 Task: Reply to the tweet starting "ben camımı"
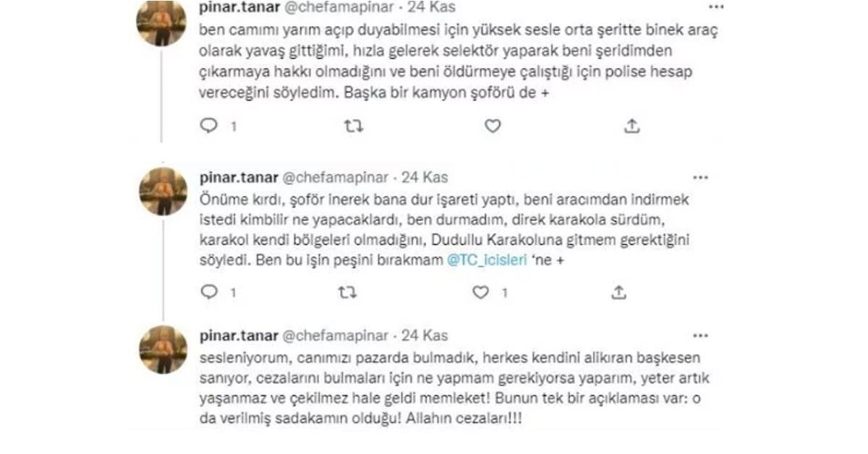[x=209, y=126]
